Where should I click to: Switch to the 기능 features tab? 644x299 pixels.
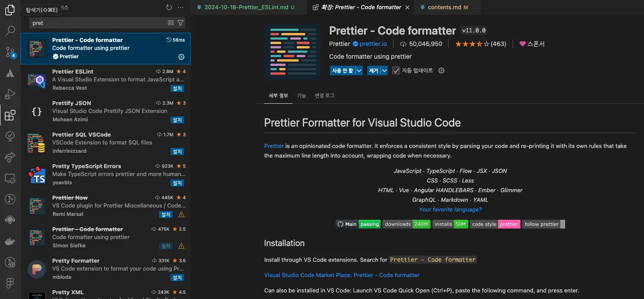(301, 95)
